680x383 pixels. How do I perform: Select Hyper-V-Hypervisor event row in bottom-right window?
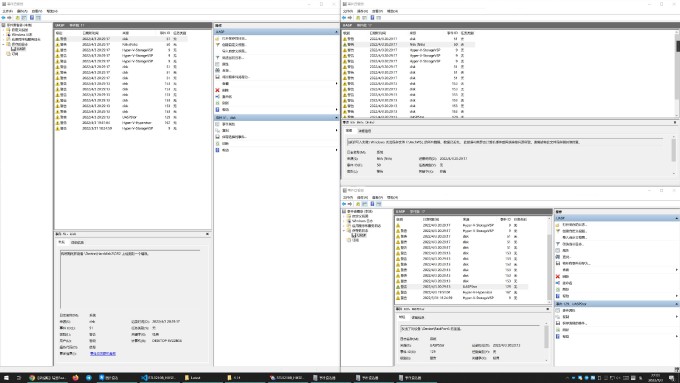coord(461,292)
